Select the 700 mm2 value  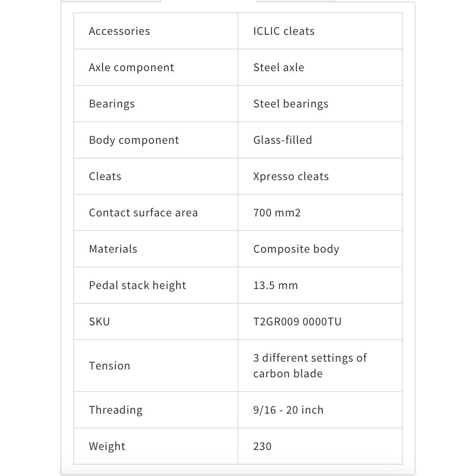point(277,213)
